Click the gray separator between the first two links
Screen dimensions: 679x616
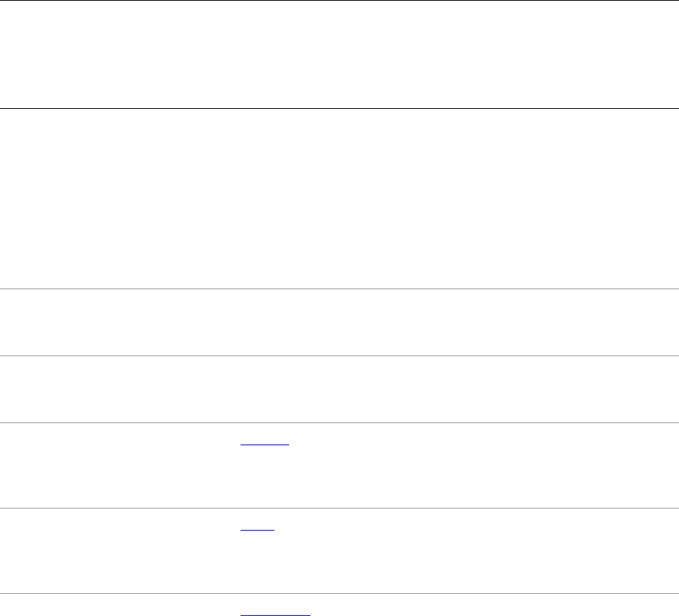point(340,508)
